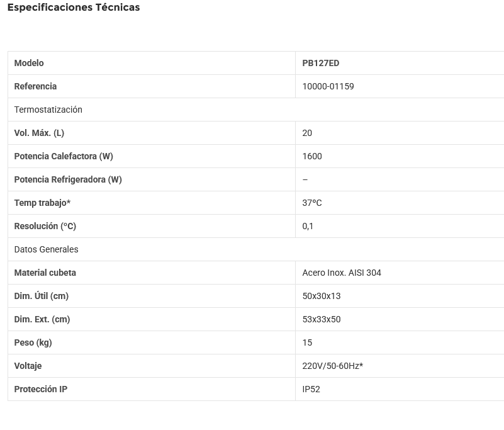
Task: Click the Datos Generales section row
Action: pyautogui.click(x=47, y=249)
